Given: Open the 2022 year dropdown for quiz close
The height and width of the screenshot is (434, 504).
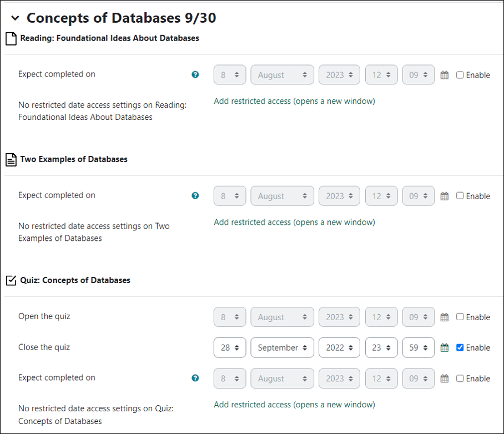Looking at the screenshot, I should click(x=339, y=347).
